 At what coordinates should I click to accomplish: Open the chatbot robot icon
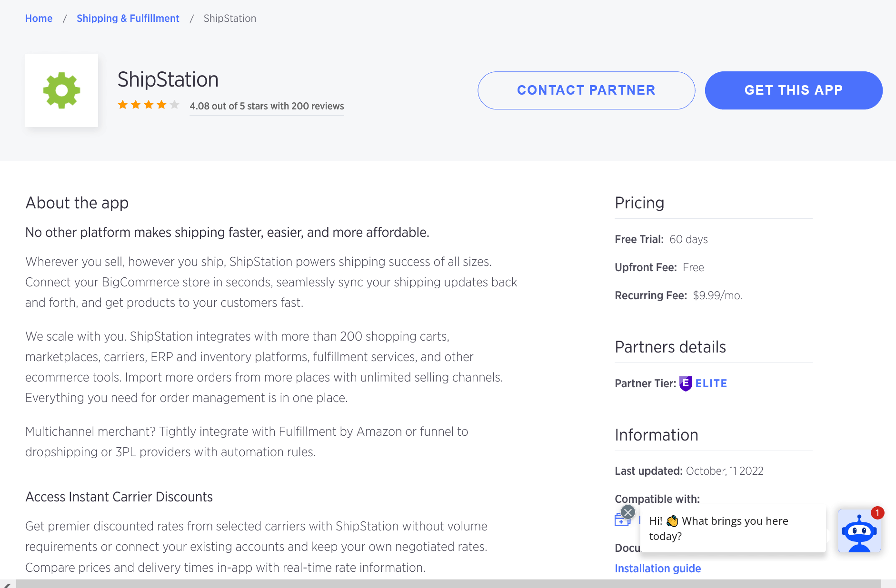coord(859,531)
